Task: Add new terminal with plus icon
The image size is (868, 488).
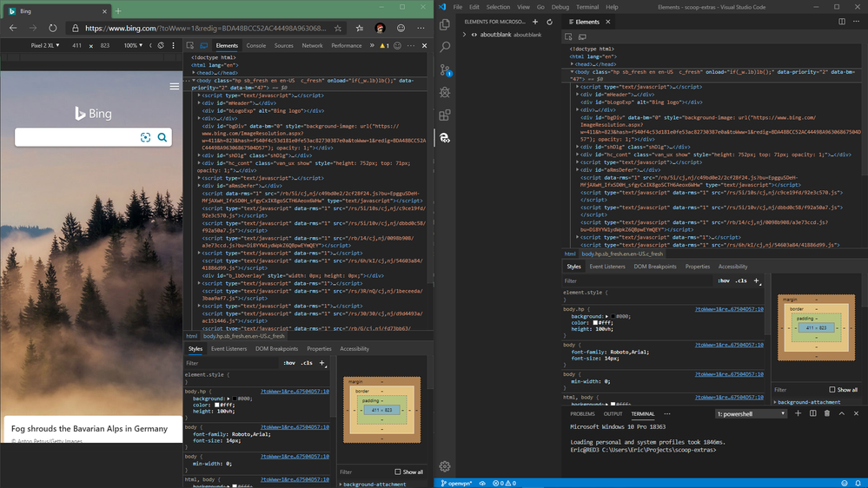Action: pyautogui.click(x=798, y=413)
